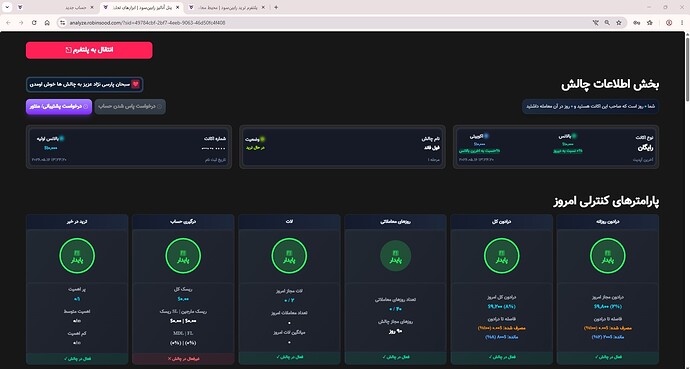Close the حساب جدید tab
690x369 pixels.
[92, 7]
